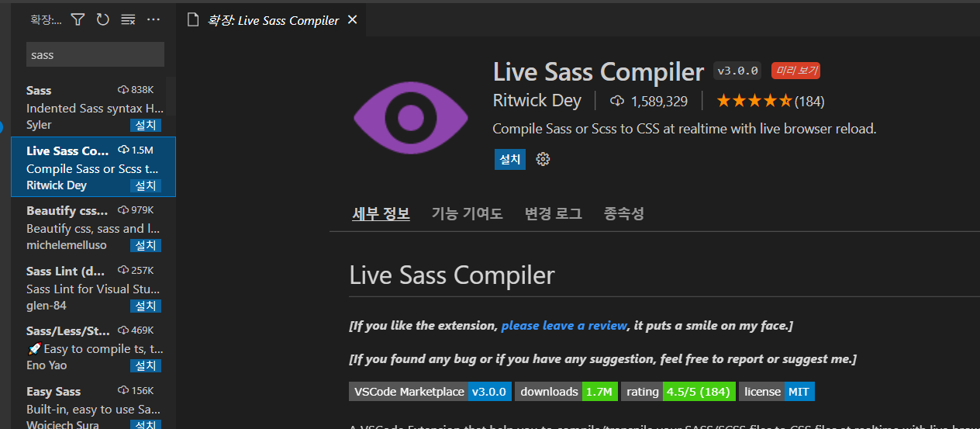
Task: Click the 156K download count
Action: click(x=136, y=390)
